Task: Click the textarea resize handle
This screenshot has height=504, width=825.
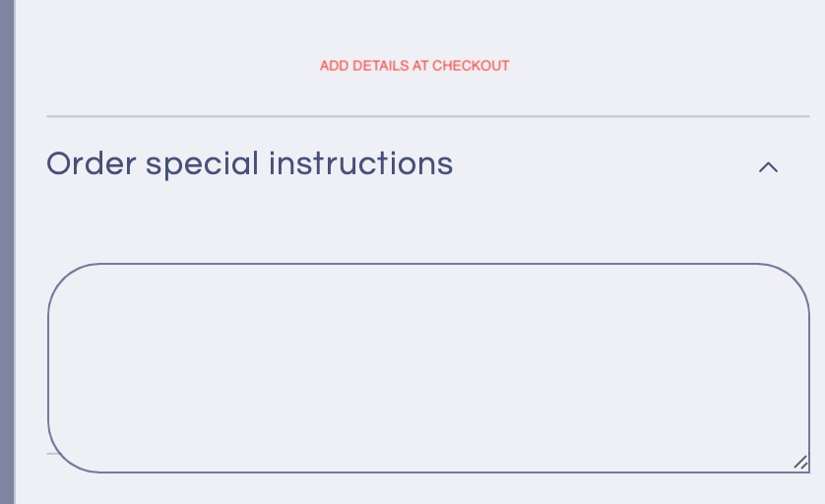Action: (x=800, y=463)
